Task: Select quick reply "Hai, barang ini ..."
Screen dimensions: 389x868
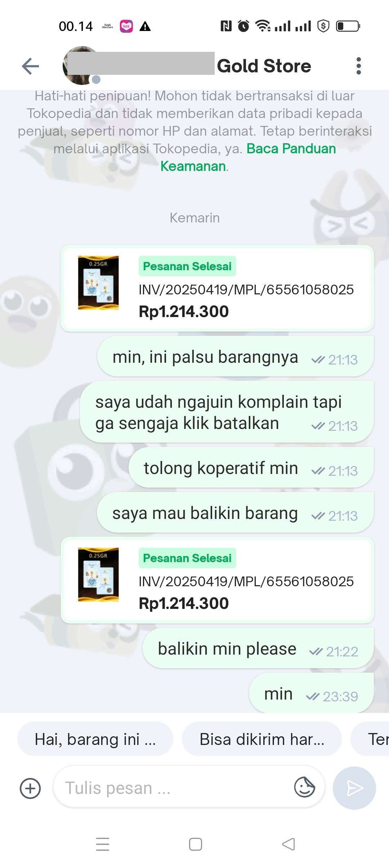Action: tap(95, 740)
